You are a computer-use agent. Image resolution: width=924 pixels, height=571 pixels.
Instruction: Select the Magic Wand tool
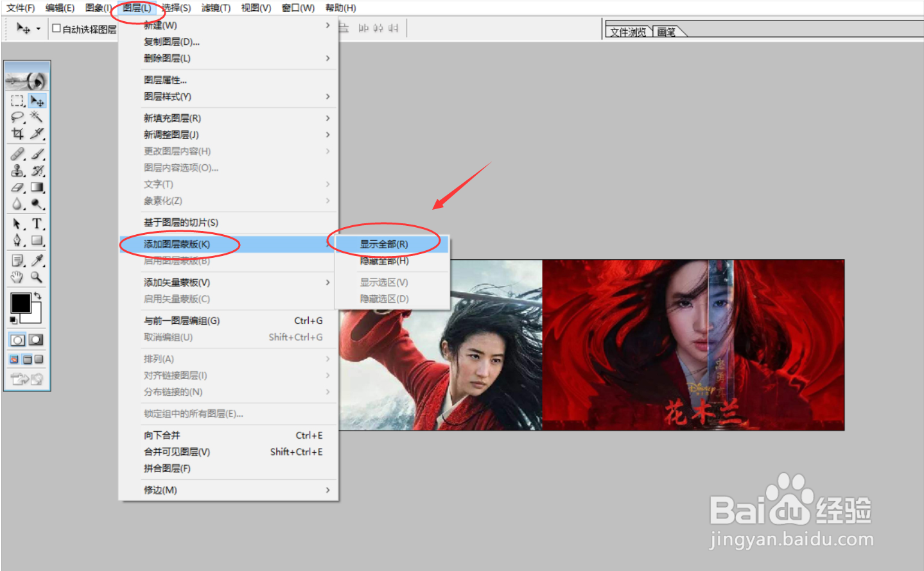pyautogui.click(x=37, y=117)
